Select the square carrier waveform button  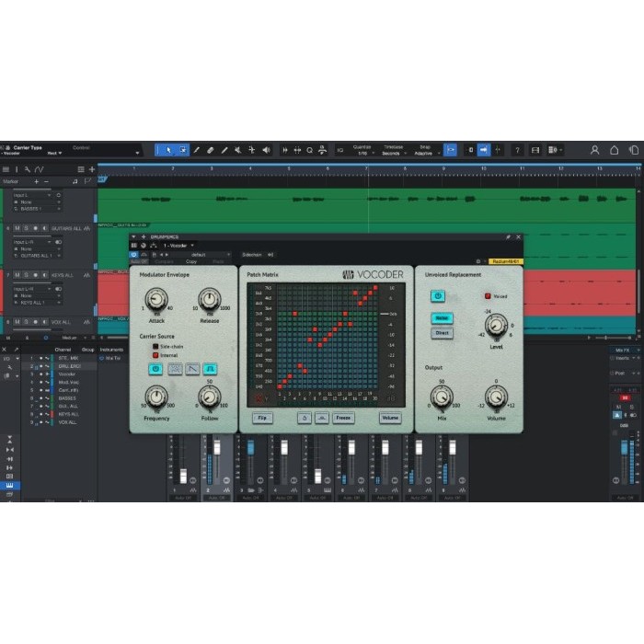[210, 369]
